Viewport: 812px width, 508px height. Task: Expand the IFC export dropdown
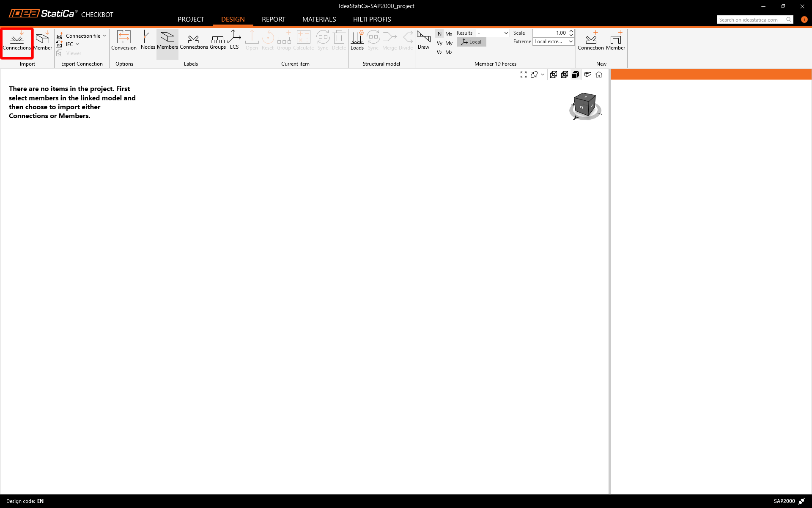tap(77, 44)
